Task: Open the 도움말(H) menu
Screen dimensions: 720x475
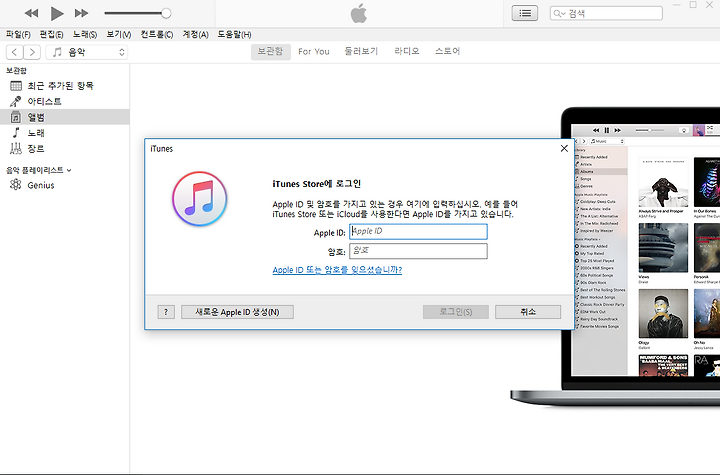Action: pyautogui.click(x=234, y=34)
